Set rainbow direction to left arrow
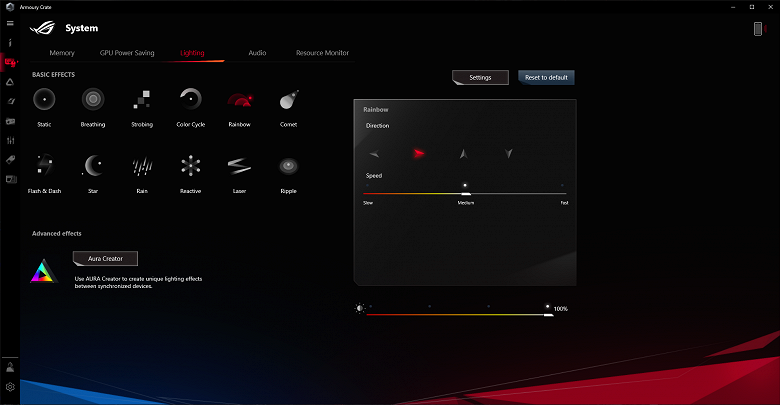Viewport: 780px width, 405px height. (x=375, y=154)
